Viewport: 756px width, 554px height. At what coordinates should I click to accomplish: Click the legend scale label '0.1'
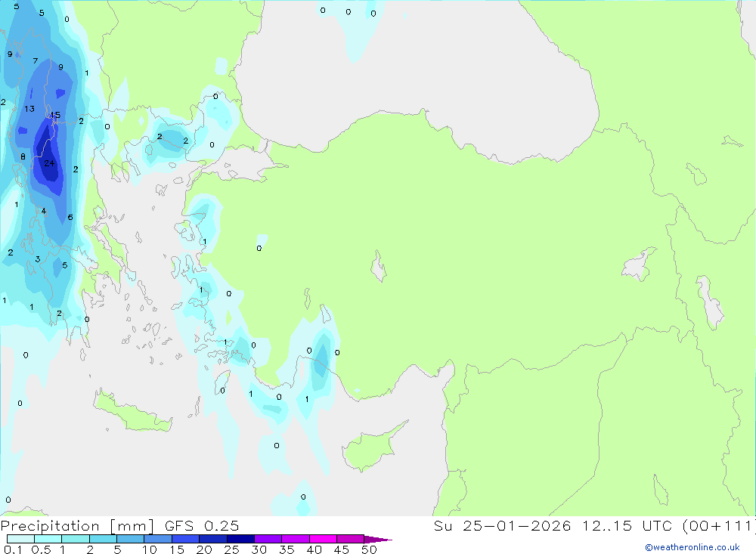click(13, 549)
